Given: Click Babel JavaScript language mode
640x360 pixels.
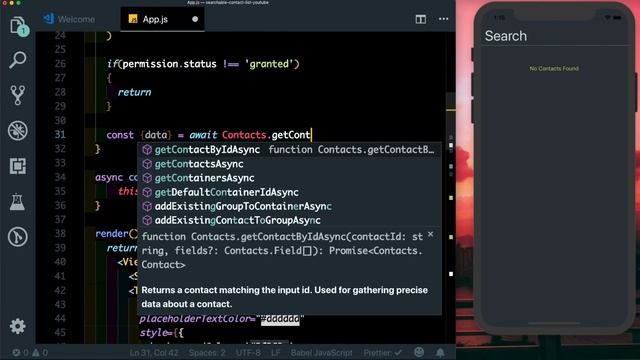Looking at the screenshot, I should tap(321, 352).
